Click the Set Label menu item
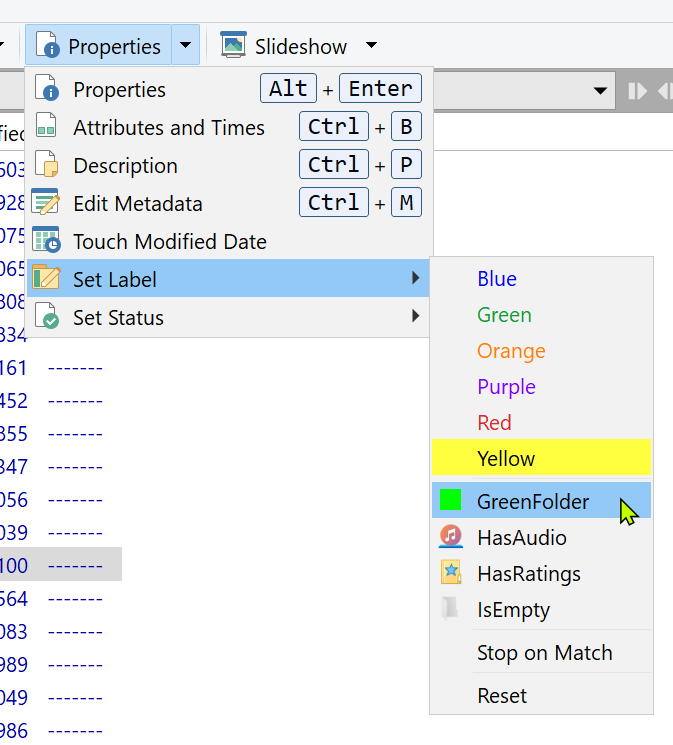The image size is (673, 745). click(228, 278)
